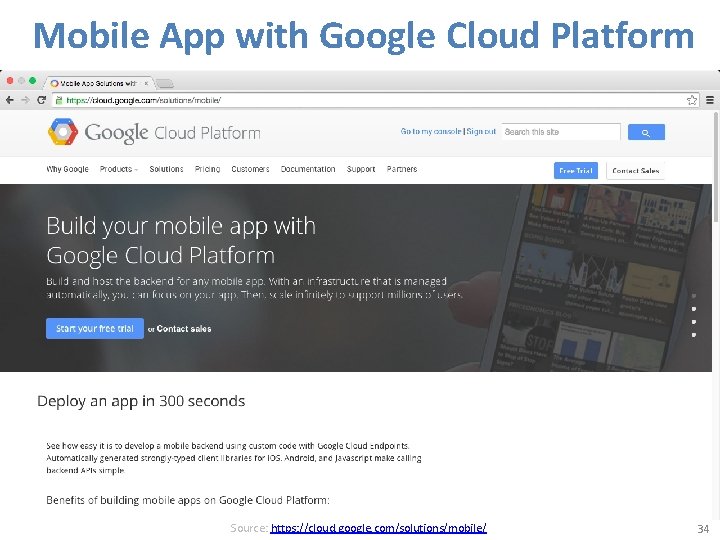Click the blue Free Trial button
This screenshot has width=720, height=540.
click(576, 170)
